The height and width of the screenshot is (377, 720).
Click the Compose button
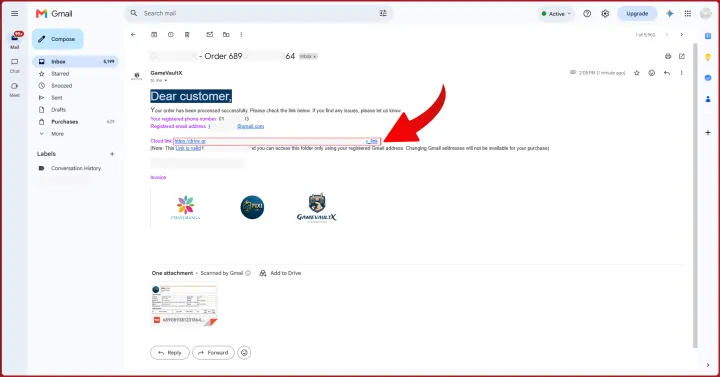[57, 39]
